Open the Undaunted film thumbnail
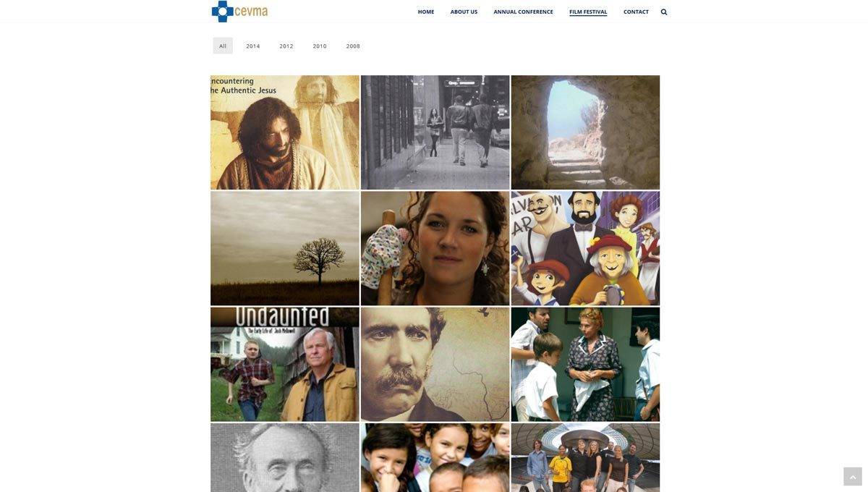Image resolution: width=868 pixels, height=492 pixels. 285,364
